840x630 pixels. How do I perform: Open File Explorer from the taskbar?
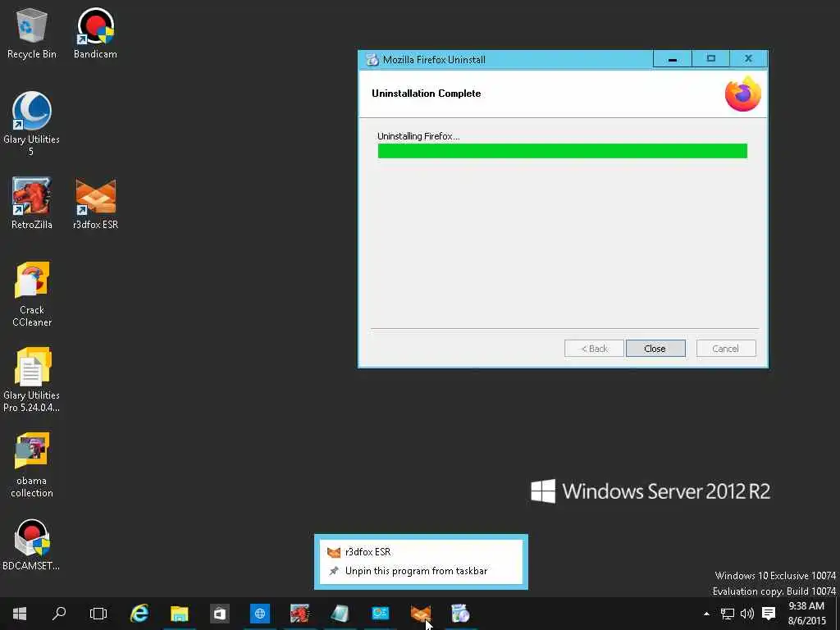180,614
